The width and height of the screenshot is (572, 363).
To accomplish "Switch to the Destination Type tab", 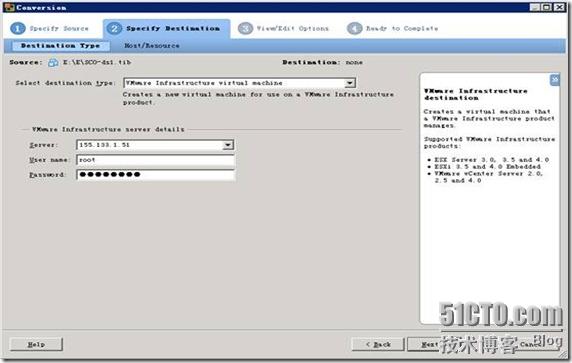I will click(60, 46).
